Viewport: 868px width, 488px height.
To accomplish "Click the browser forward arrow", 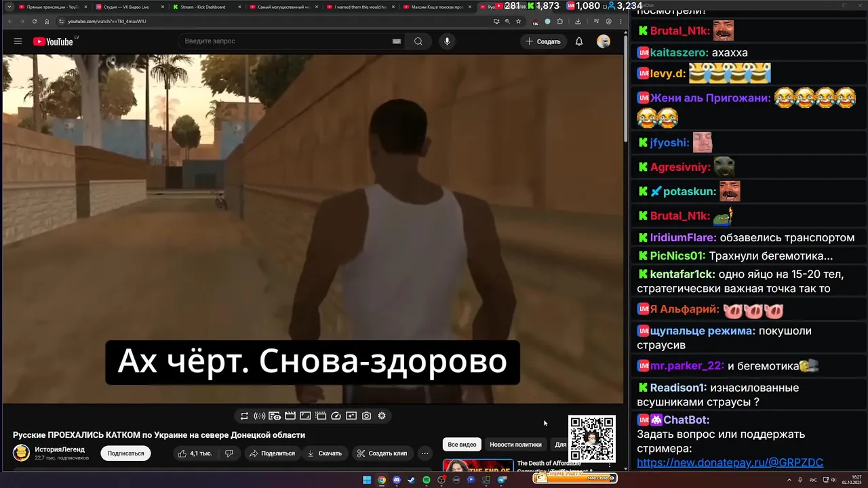I will 22,21.
